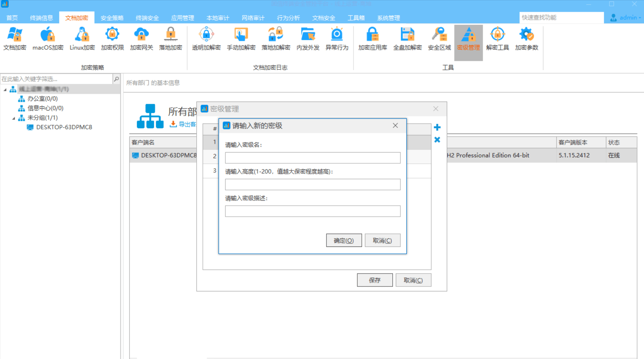Open the 全盘加解密 tool
Viewport: 644px width, 359px height.
click(x=407, y=38)
